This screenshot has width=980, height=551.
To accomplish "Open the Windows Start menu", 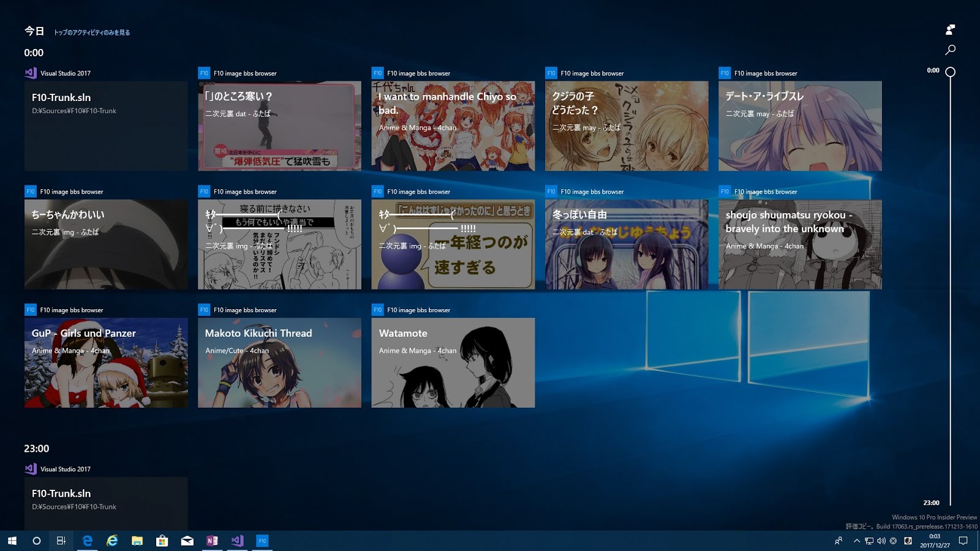I will pyautogui.click(x=12, y=541).
